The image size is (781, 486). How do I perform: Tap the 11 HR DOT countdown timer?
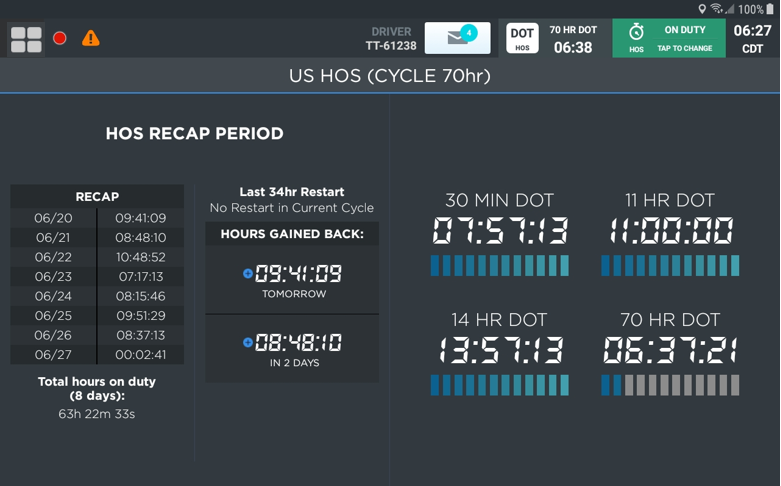(671, 231)
